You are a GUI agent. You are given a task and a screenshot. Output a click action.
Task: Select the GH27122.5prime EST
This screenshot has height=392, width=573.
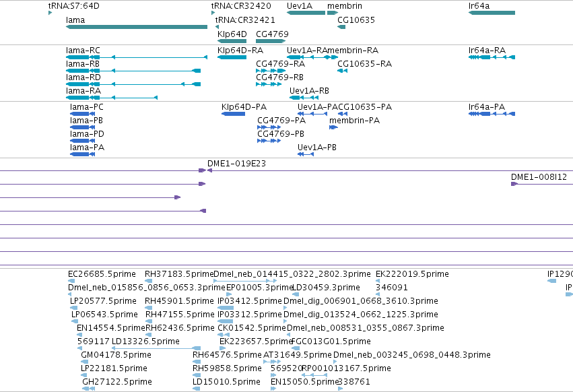coord(117,383)
